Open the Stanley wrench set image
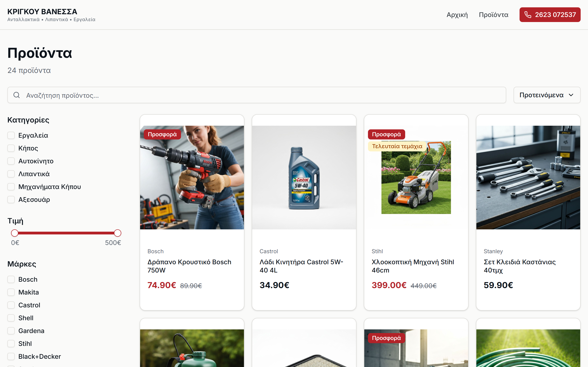 528,178
